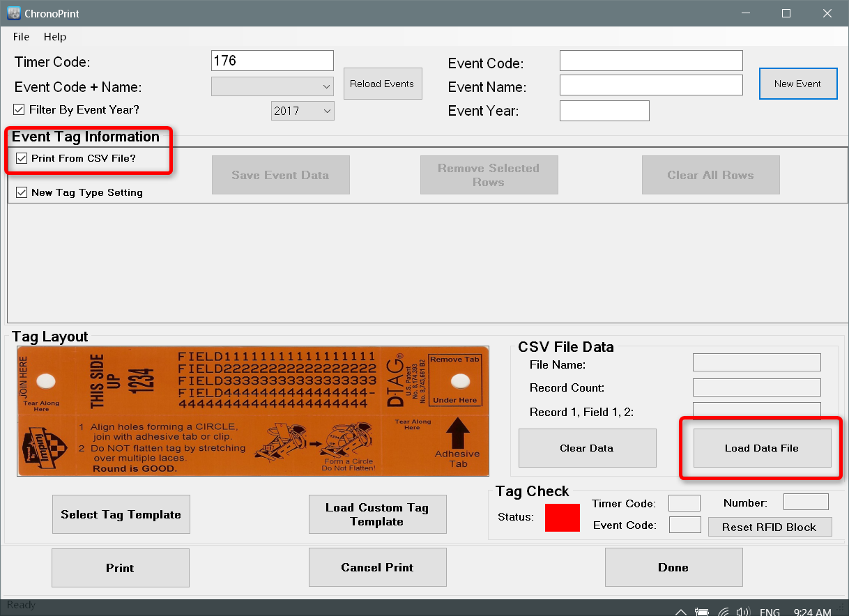Viewport: 849px width, 616px height.
Task: Open the File menu
Action: click(x=21, y=37)
